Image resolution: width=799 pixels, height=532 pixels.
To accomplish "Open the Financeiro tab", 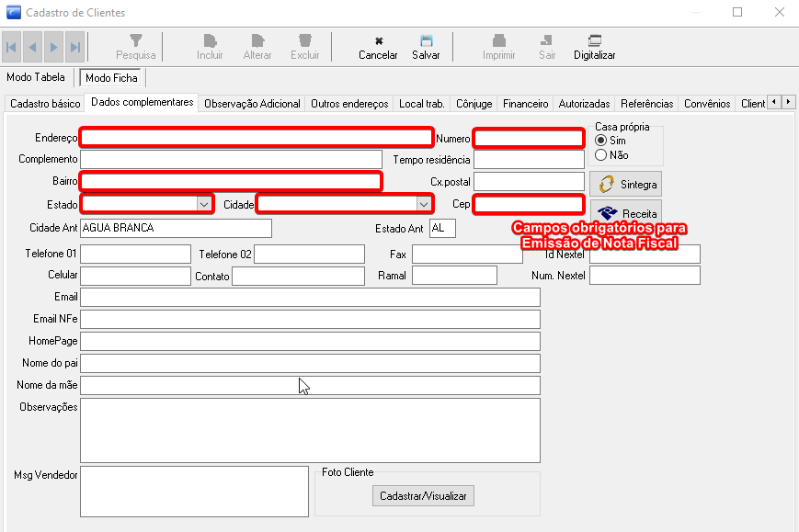I will click(526, 104).
